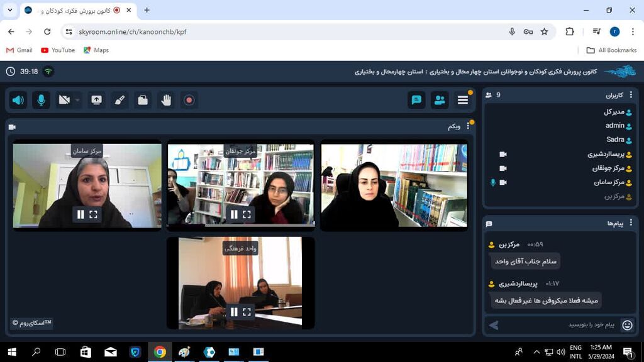Send the typed chat message
Screen dimensions: 644x362
pyautogui.click(x=494, y=326)
